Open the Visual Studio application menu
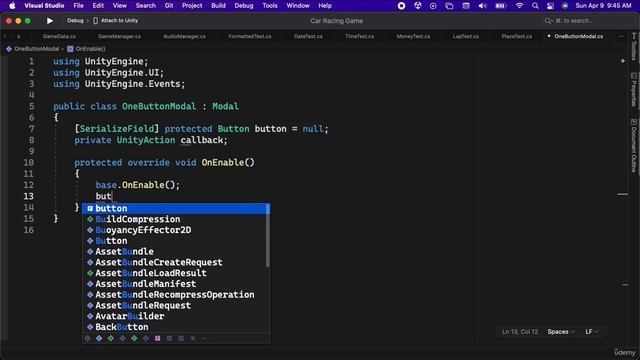640x360 pixels. (x=44, y=6)
